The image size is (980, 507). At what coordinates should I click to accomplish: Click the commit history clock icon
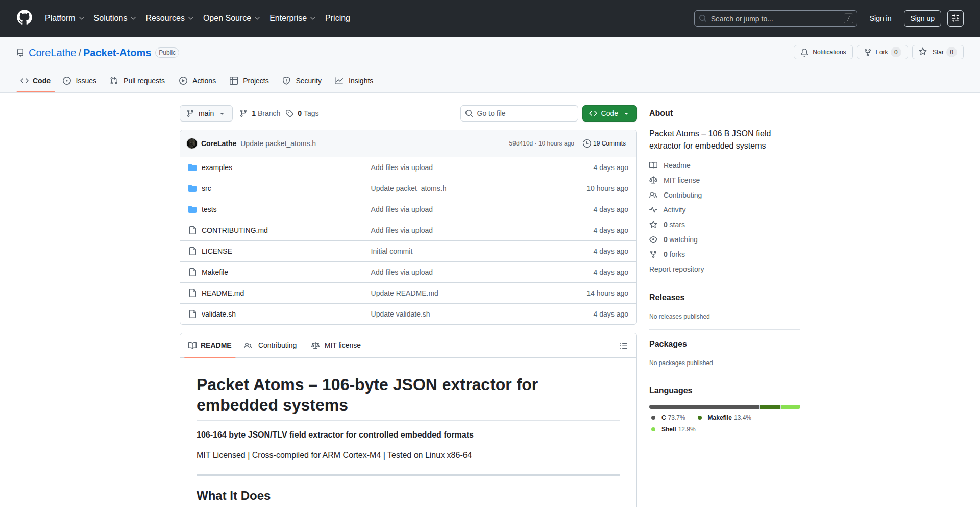tap(586, 143)
